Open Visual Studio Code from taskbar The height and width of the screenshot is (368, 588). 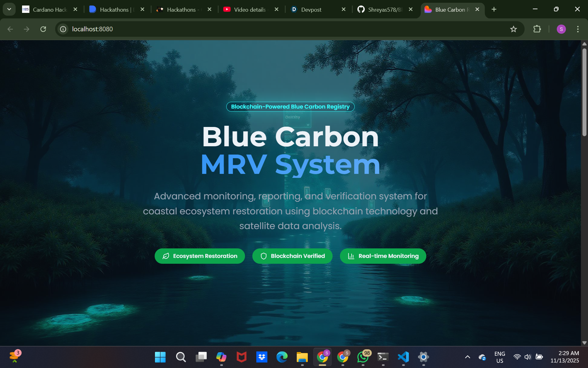coord(403,357)
